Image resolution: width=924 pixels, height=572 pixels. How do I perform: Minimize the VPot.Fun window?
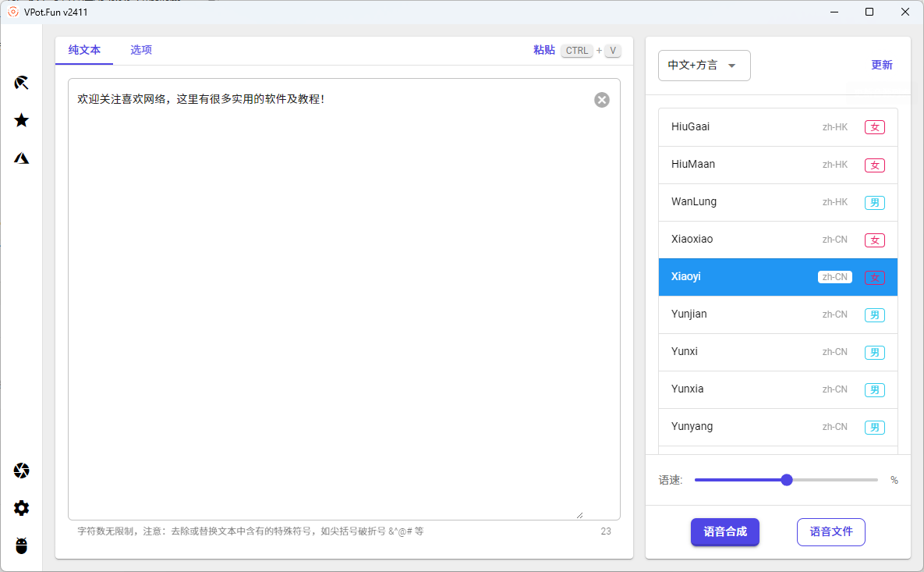(x=834, y=12)
